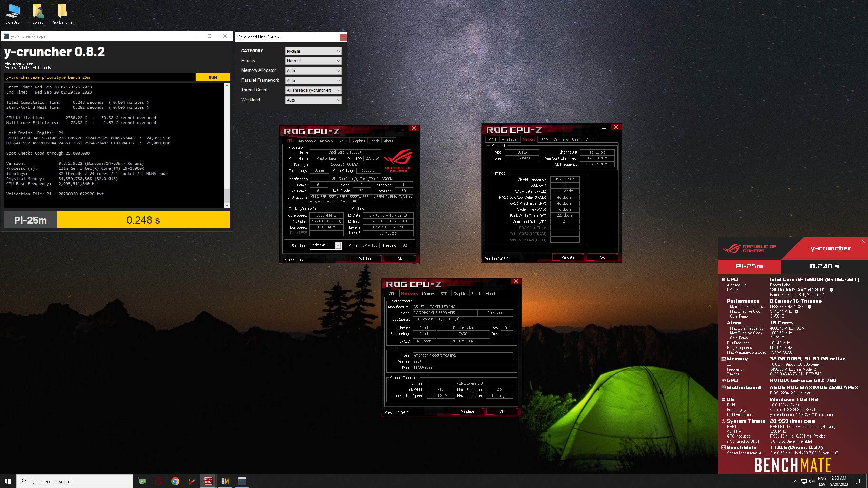This screenshot has height=488, width=868.
Task: Click the yellow RUN button
Action: [213, 77]
